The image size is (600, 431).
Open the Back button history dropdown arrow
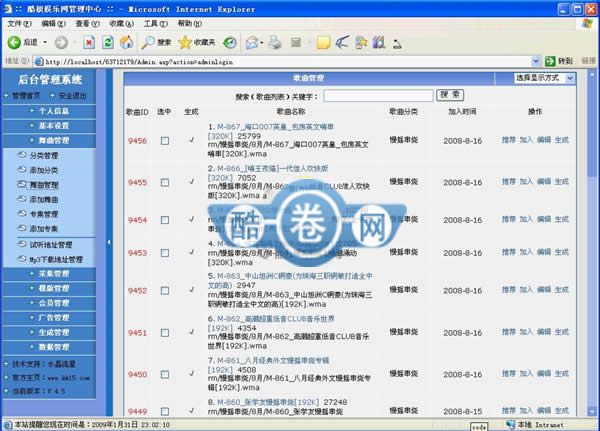[45, 42]
